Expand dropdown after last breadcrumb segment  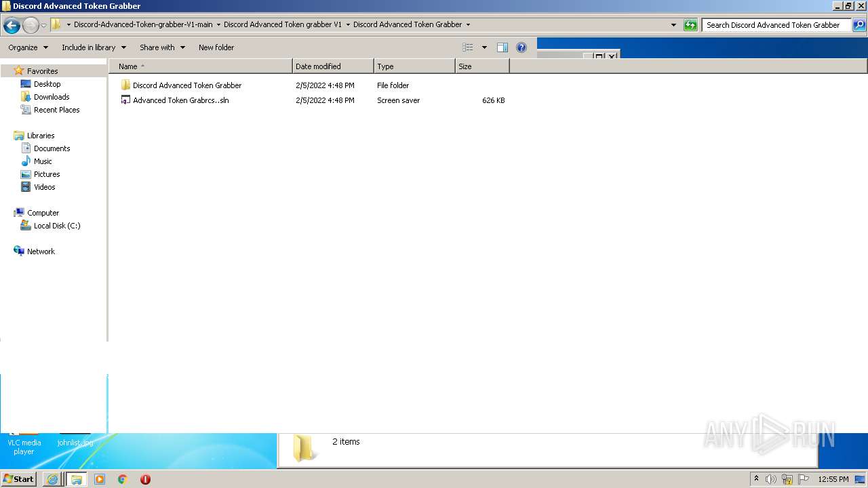468,24
